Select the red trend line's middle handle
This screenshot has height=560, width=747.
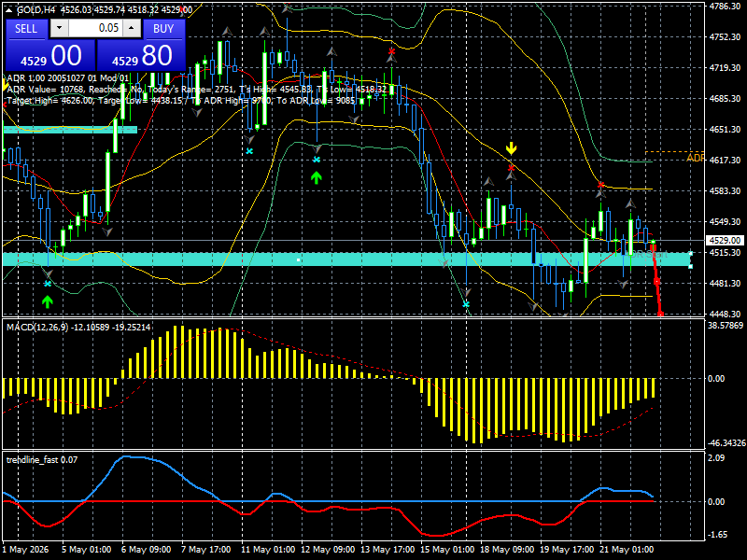(656, 282)
